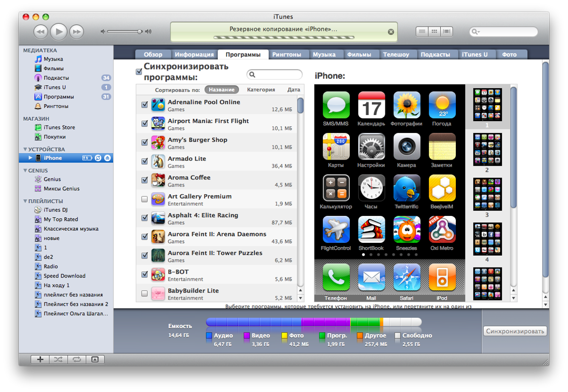
Task: Open the Музыка tab
Action: pyautogui.click(x=324, y=54)
